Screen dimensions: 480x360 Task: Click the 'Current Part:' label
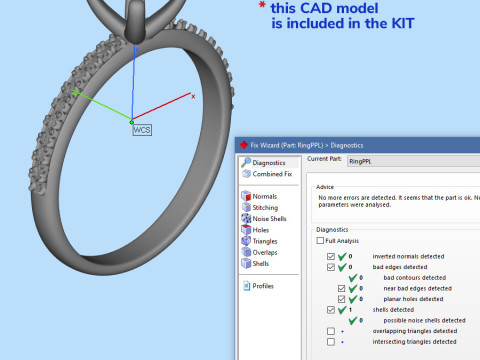point(324,159)
